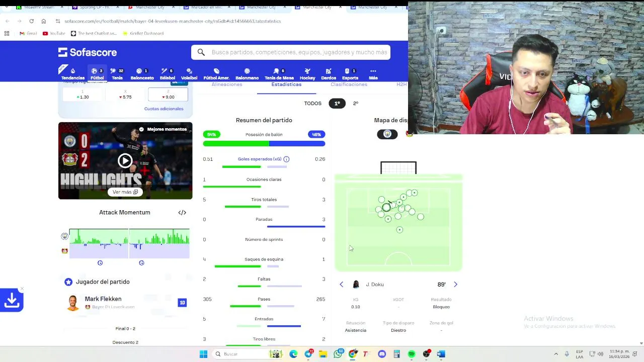Click the isolated shot marker below the penalty area
This screenshot has height=362, width=644.
tap(399, 230)
